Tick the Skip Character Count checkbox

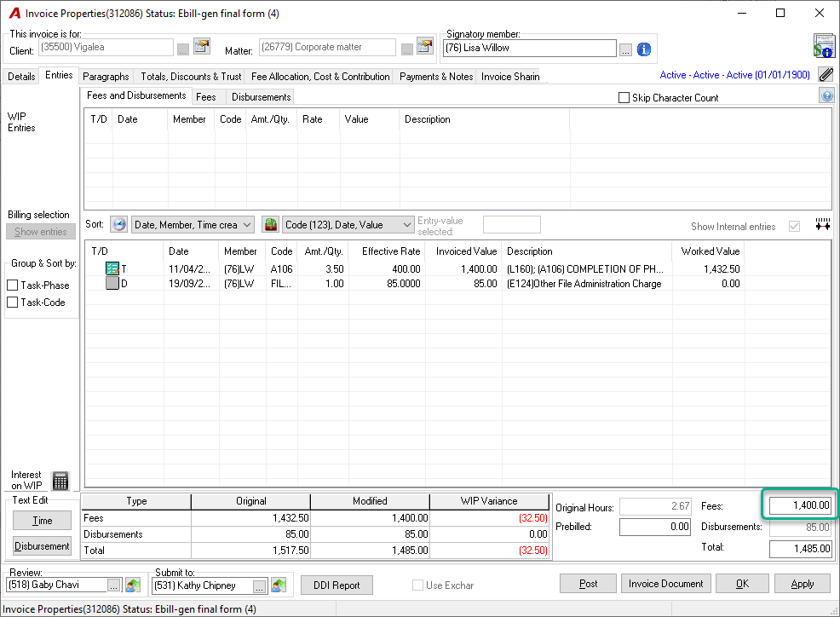click(x=624, y=97)
